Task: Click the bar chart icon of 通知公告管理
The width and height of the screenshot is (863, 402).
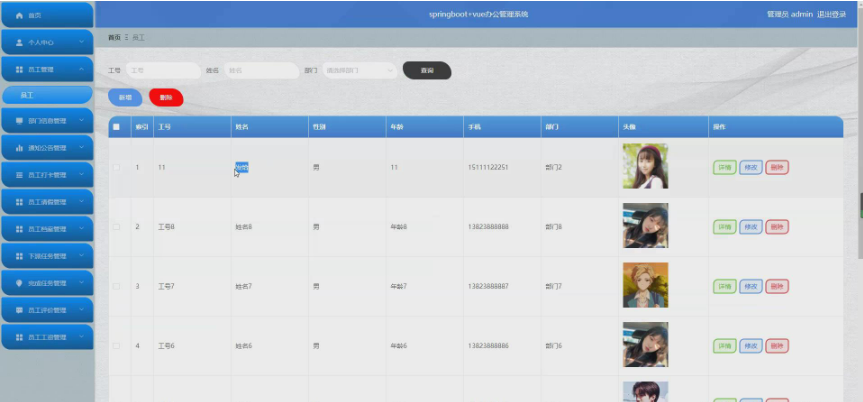Action: tap(19, 148)
